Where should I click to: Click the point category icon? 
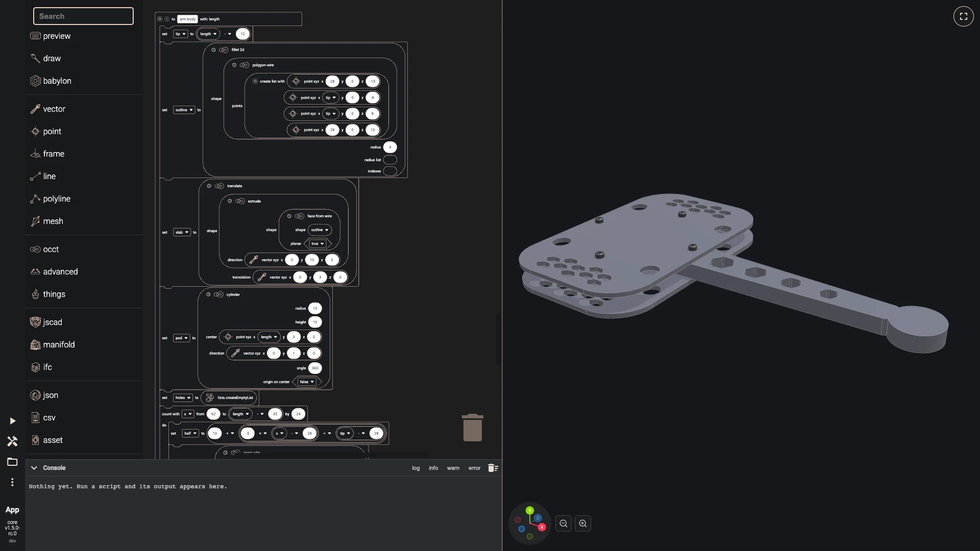point(35,131)
